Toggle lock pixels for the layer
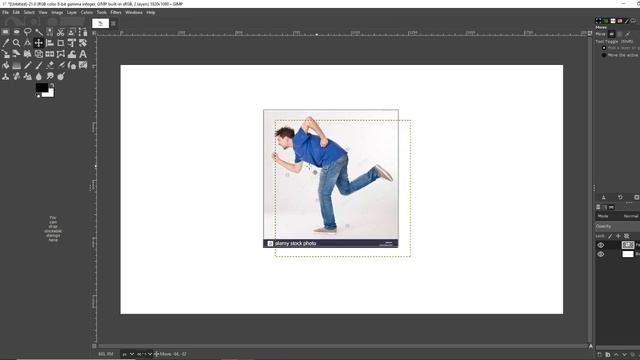Screen dimensions: 640x360 coord(611,236)
